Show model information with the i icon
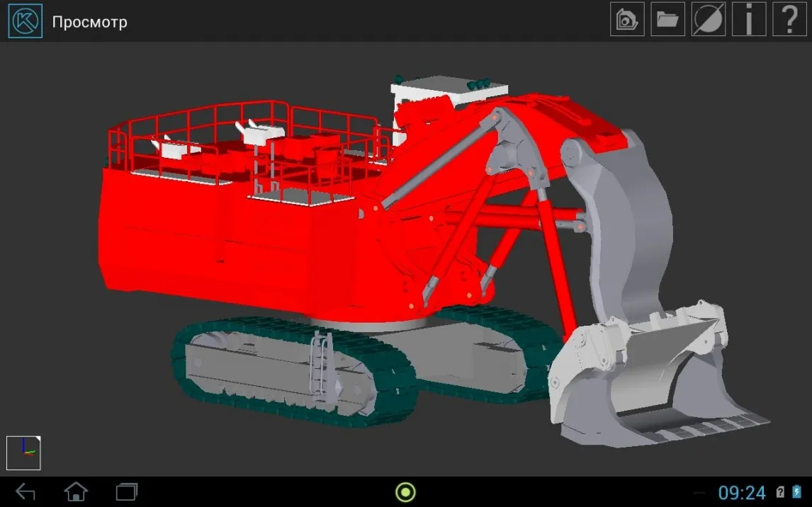The height and width of the screenshot is (507, 812). [749, 19]
